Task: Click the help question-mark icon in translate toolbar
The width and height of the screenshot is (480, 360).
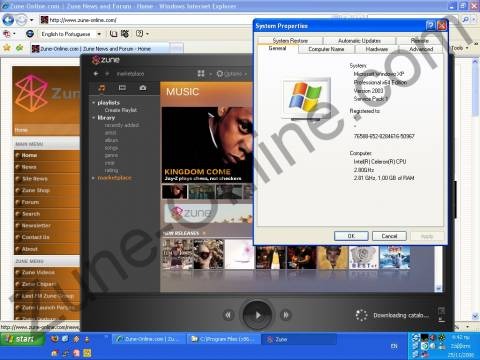Action: 139,34
